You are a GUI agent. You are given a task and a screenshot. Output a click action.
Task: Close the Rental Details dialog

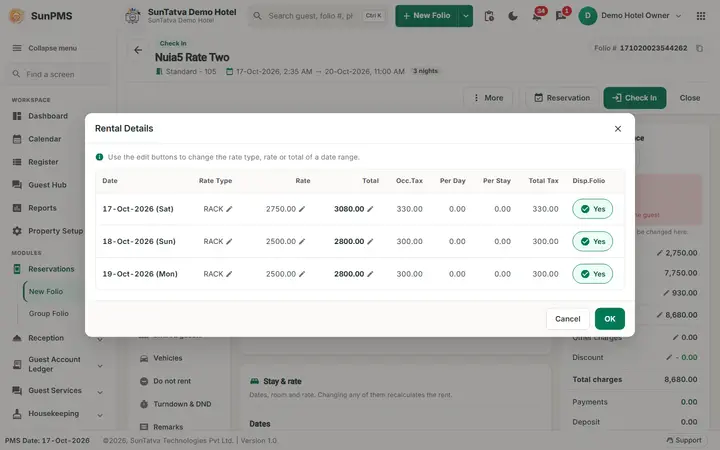pos(618,129)
